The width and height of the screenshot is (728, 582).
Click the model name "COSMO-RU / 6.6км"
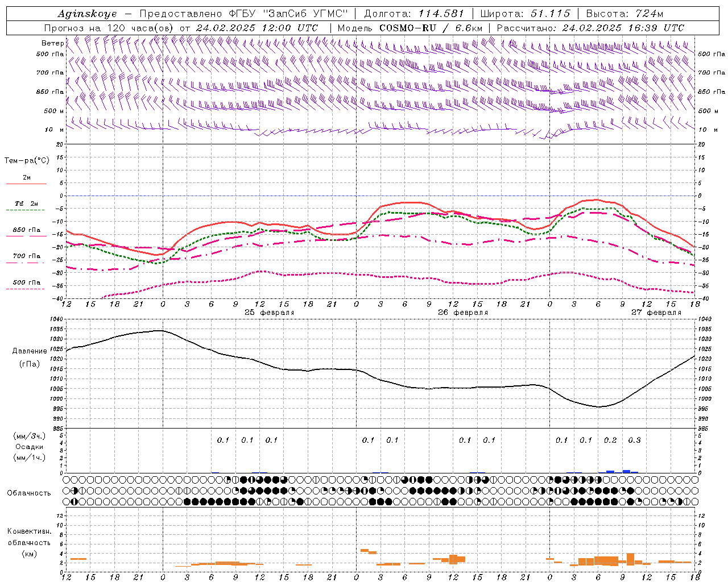coord(431,28)
